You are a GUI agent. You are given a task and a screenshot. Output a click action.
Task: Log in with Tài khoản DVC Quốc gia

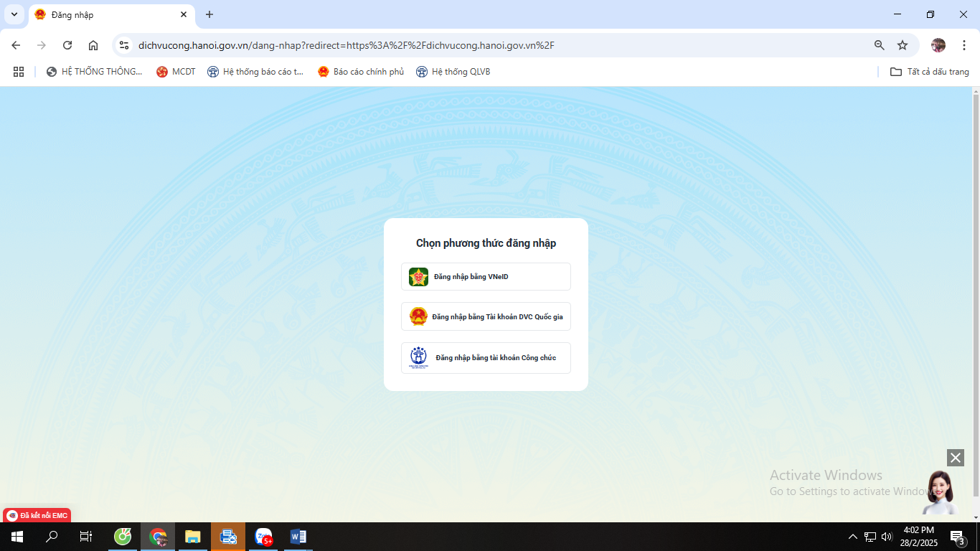486,316
